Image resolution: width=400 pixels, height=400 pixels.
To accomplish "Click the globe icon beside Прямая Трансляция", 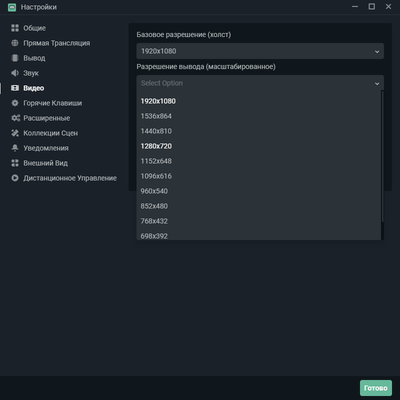I will (x=15, y=43).
